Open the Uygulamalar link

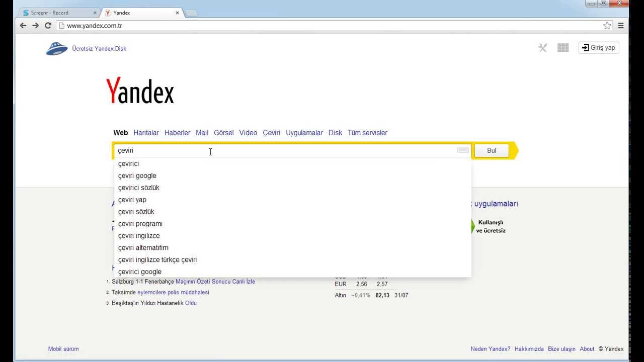point(304,133)
